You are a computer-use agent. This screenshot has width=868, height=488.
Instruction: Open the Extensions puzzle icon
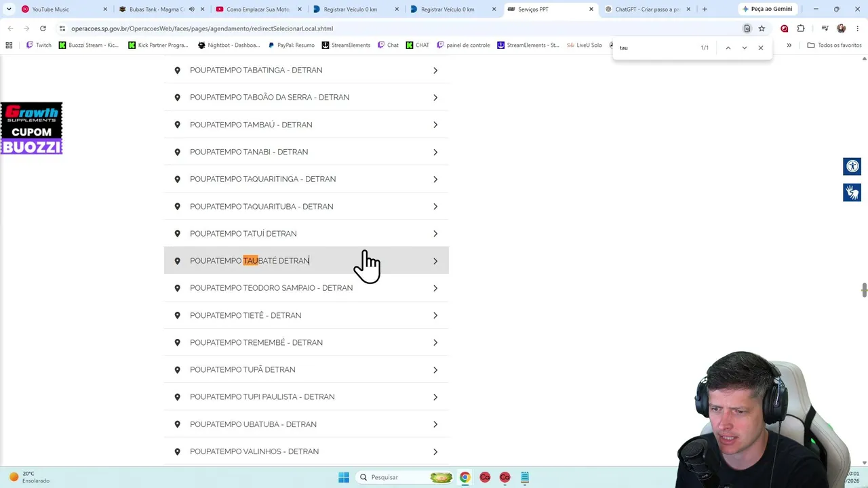[x=801, y=28]
